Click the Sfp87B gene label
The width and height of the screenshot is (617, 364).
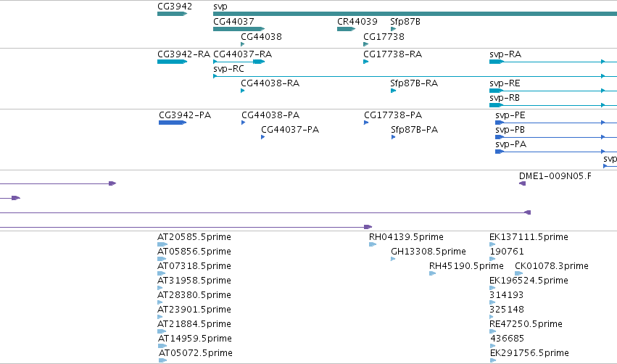pyautogui.click(x=405, y=22)
